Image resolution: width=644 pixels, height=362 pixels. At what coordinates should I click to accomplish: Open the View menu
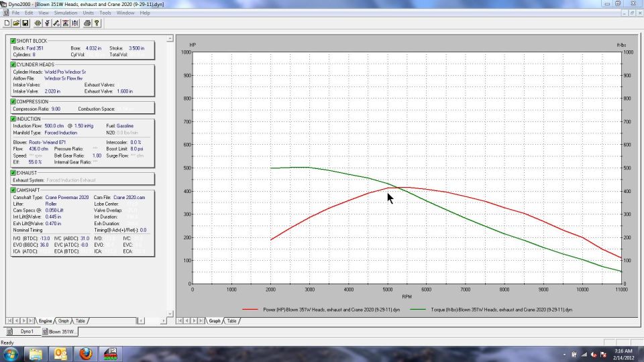click(x=44, y=13)
